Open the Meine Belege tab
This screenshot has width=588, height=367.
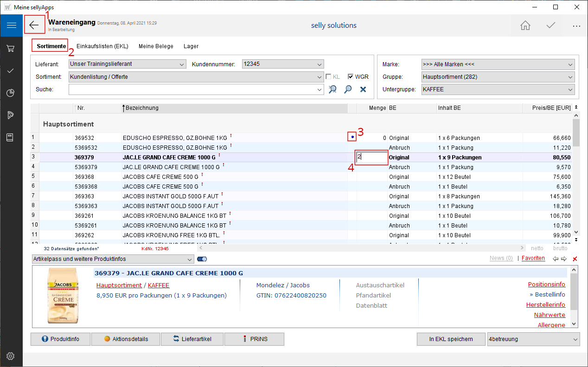156,46
